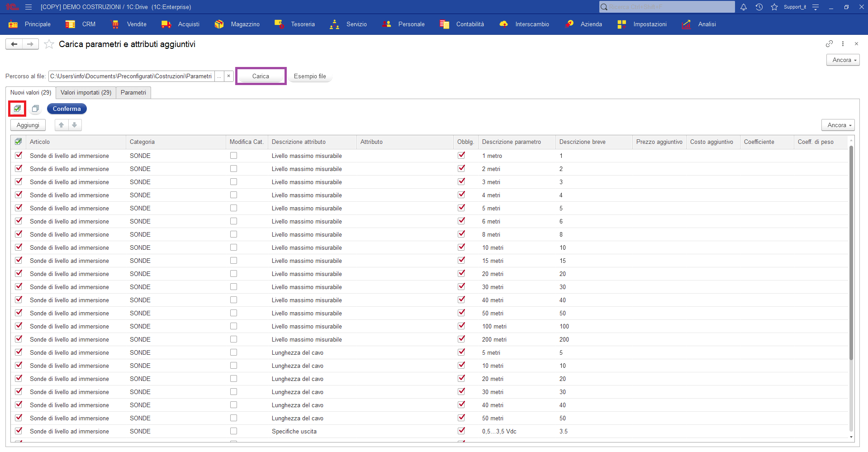Click the Esempio file button

click(x=310, y=76)
